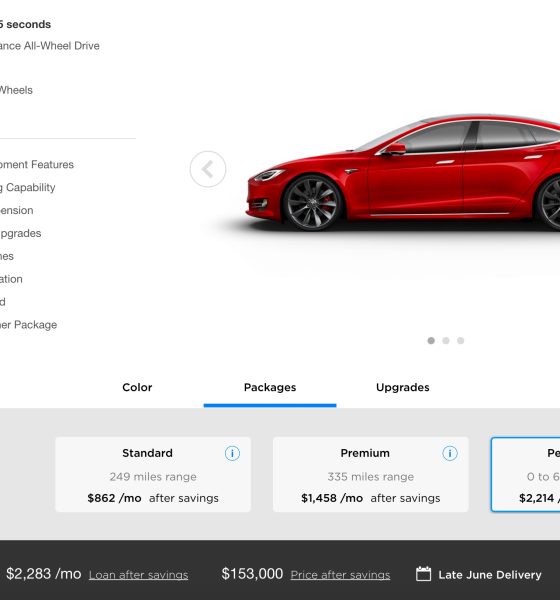Choose the Standard 249 miles package

pyautogui.click(x=153, y=474)
